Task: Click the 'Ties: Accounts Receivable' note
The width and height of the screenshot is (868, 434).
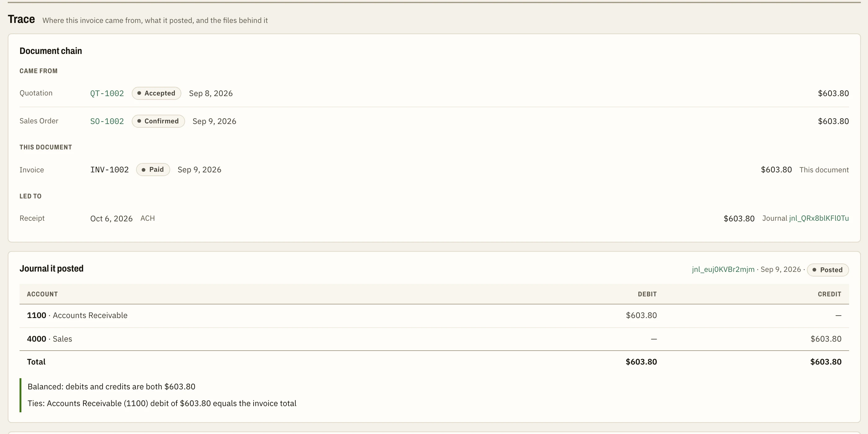Action: [x=162, y=404]
